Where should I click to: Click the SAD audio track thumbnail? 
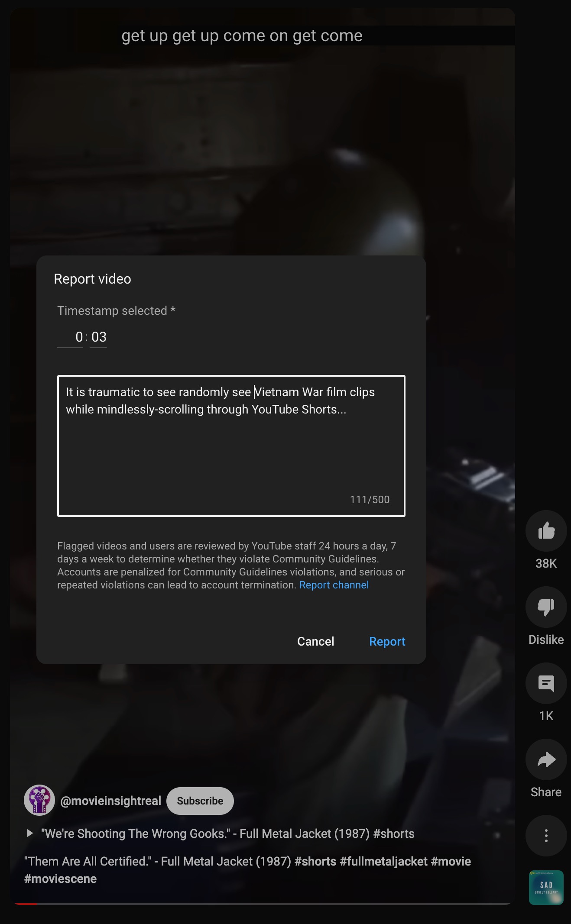546,887
